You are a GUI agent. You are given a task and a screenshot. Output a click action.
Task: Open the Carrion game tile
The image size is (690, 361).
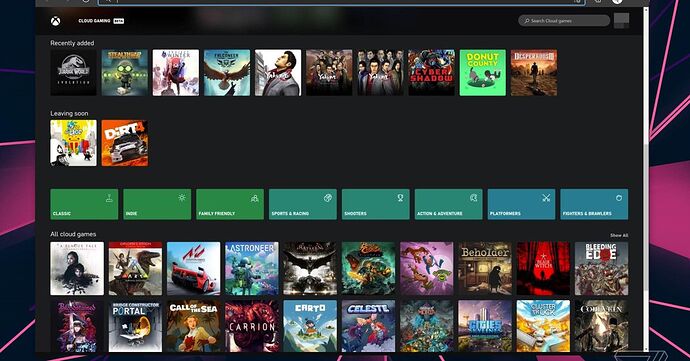[x=252, y=326]
